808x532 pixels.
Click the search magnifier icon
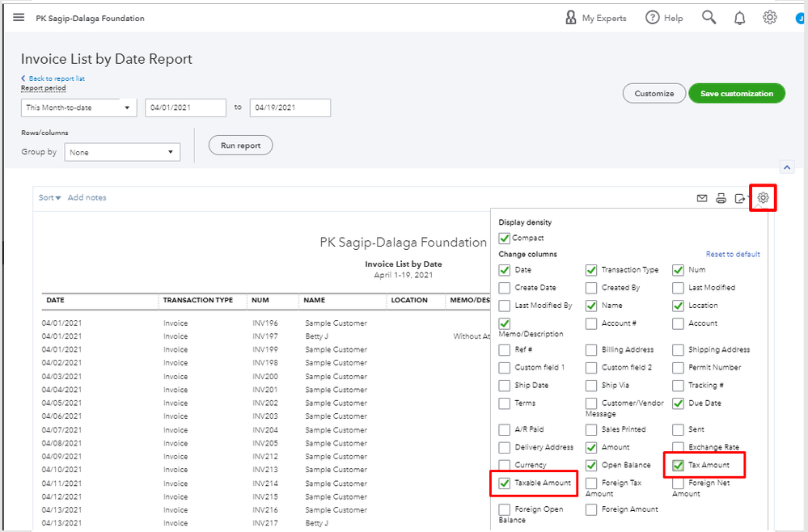(x=709, y=18)
